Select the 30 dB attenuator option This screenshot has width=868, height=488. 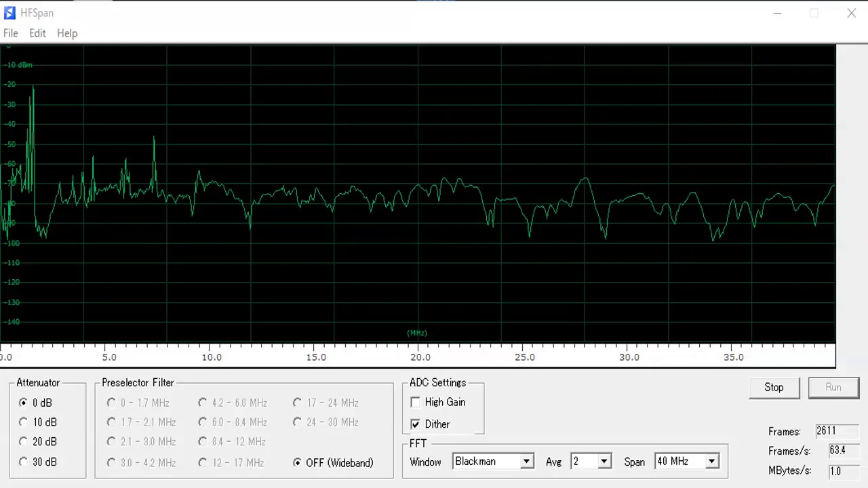point(38,462)
